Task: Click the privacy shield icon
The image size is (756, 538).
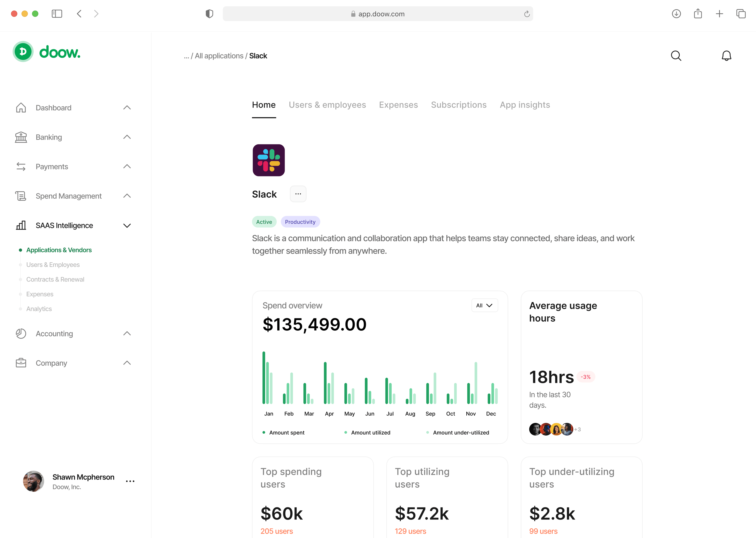Action: [x=209, y=14]
